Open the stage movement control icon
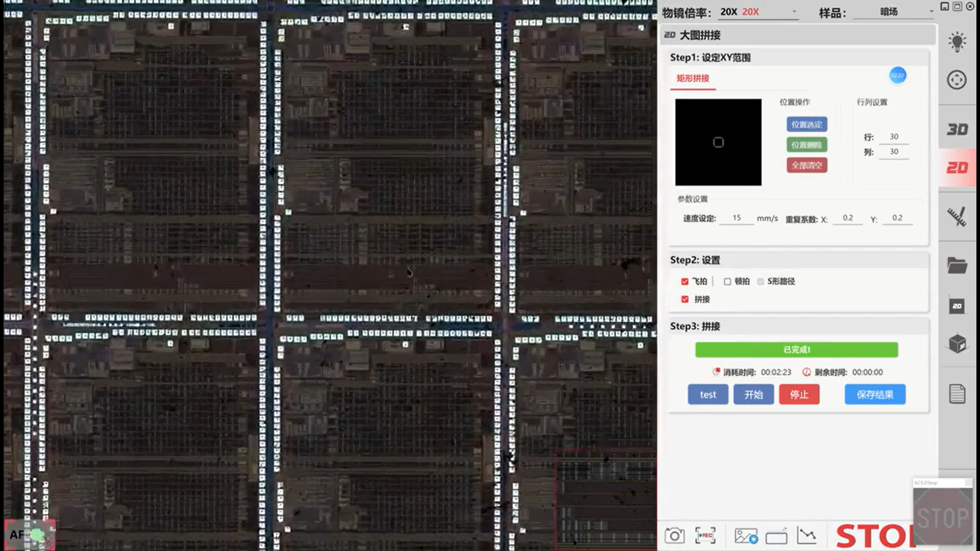Viewport: 980px width, 551px height. (x=957, y=80)
